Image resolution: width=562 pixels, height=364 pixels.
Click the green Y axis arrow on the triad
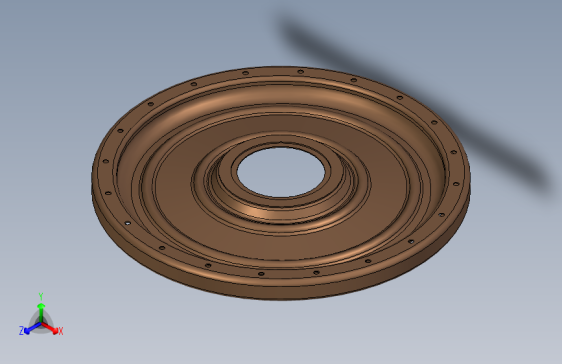[x=41, y=312]
